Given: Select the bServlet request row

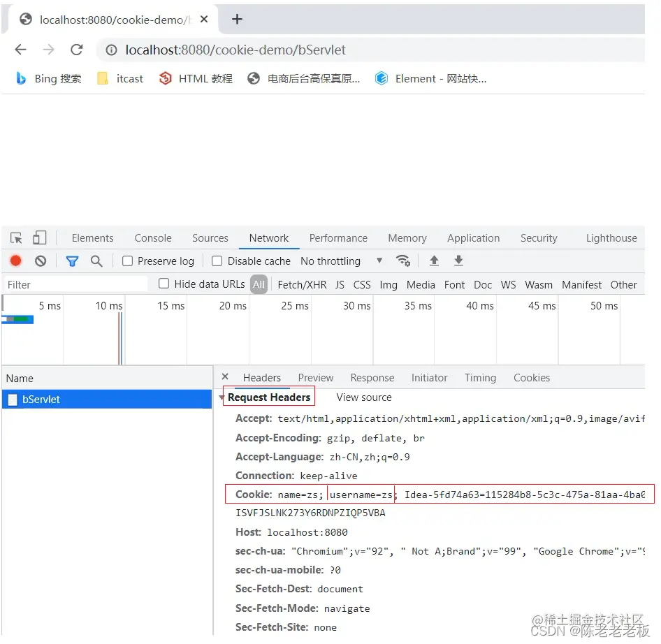Looking at the screenshot, I should (x=107, y=399).
